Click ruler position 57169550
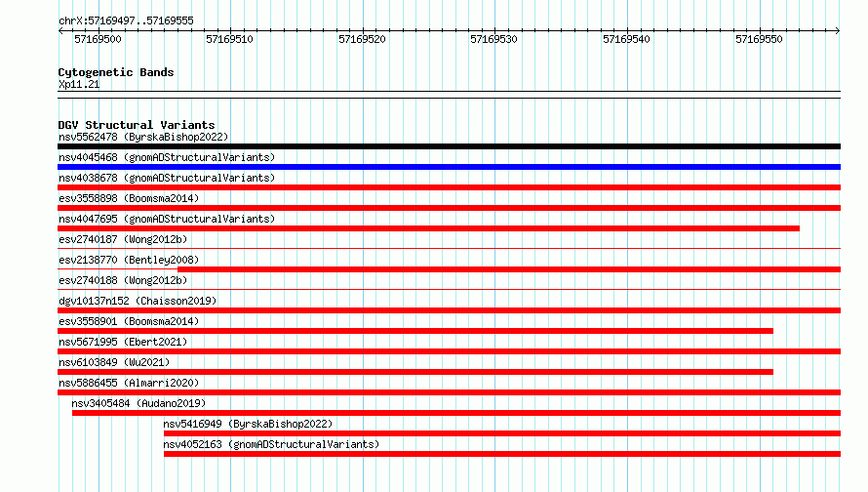The width and height of the screenshot is (868, 492). [759, 39]
